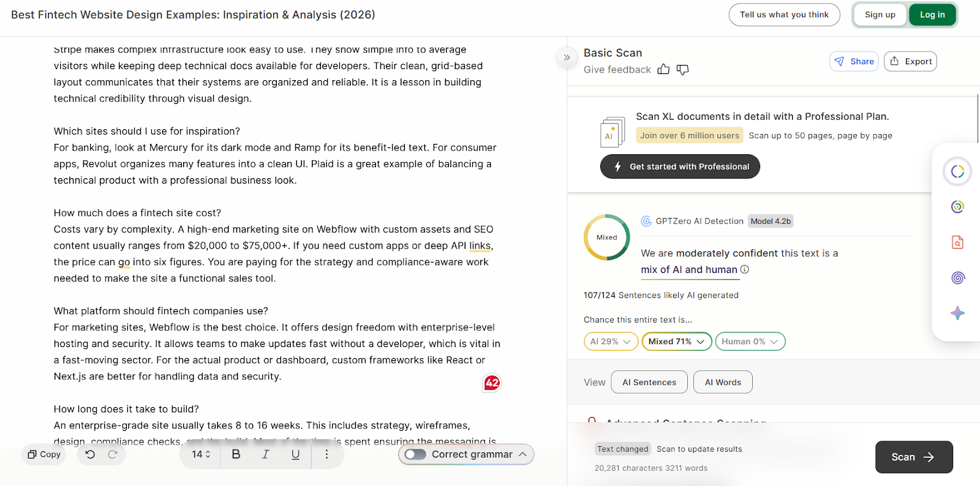Screen dimensions: 980x486
Task: Click the Sign up button
Action: [880, 15]
